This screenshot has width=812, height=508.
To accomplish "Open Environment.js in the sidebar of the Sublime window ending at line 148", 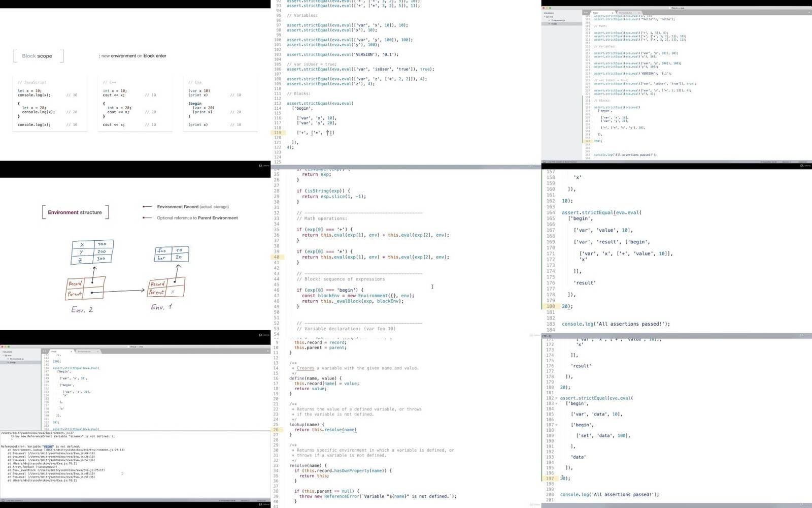I will (558, 20).
